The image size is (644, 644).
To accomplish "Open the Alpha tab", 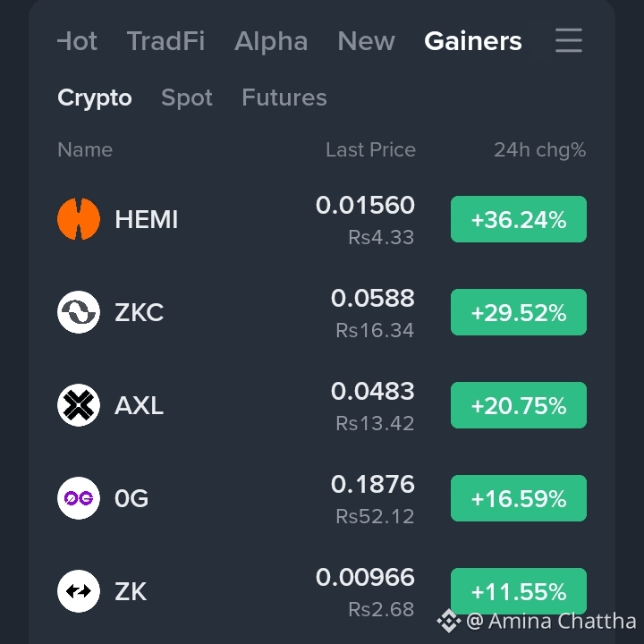I will [271, 41].
